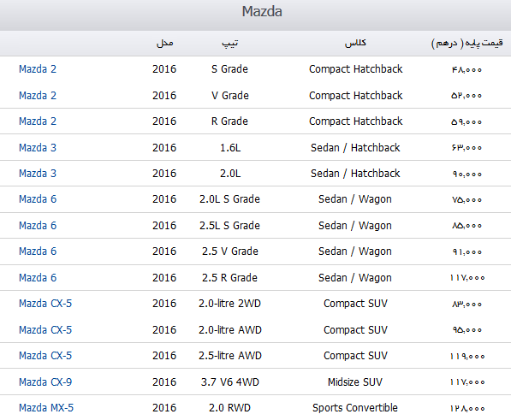Open the Mazda MX-5 link
The width and height of the screenshot is (511, 420).
pyautogui.click(x=46, y=407)
